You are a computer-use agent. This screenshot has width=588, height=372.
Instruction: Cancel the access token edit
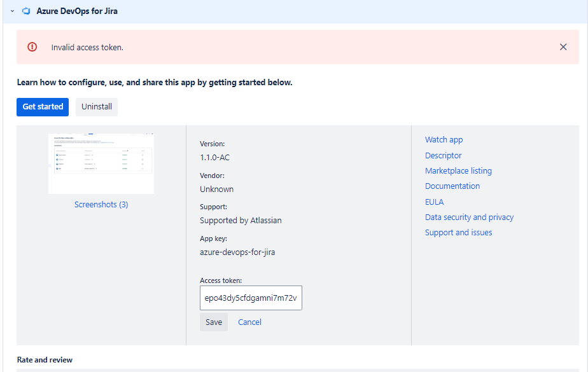click(x=249, y=322)
